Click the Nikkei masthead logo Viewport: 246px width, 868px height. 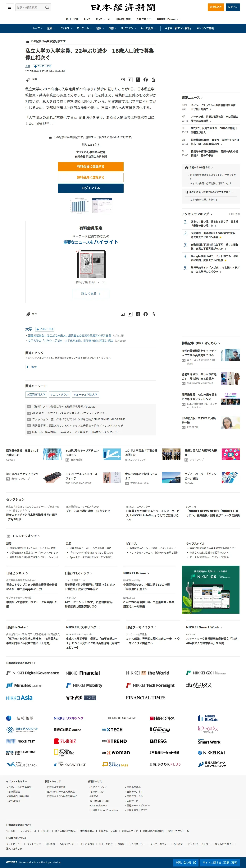[123, 7]
